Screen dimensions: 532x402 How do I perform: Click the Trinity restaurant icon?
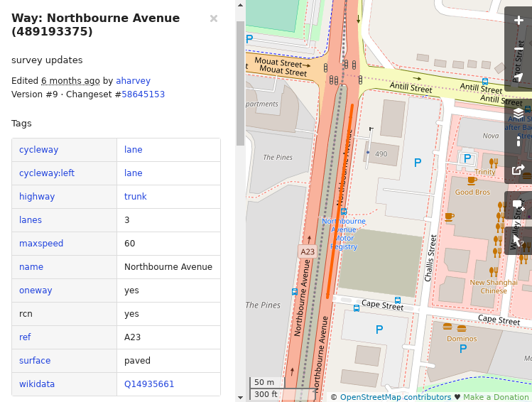point(494,163)
